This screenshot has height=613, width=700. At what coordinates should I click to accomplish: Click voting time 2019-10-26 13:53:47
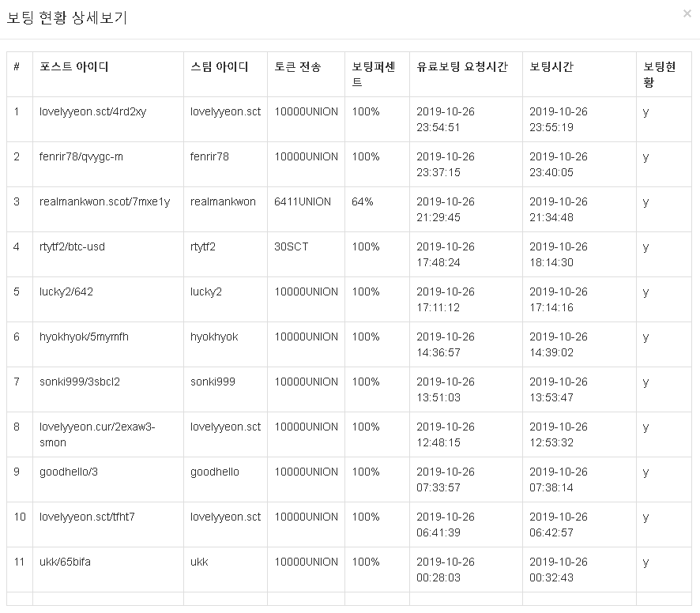559,390
